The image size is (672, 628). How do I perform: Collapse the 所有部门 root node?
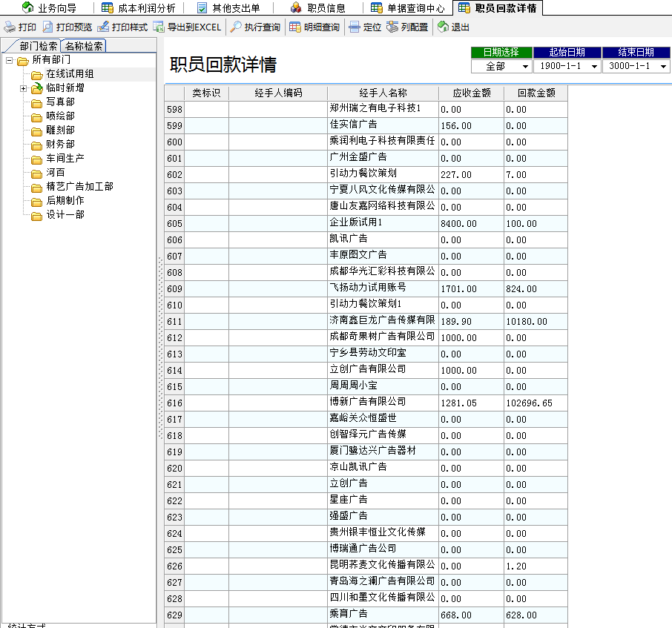pyautogui.click(x=10, y=60)
